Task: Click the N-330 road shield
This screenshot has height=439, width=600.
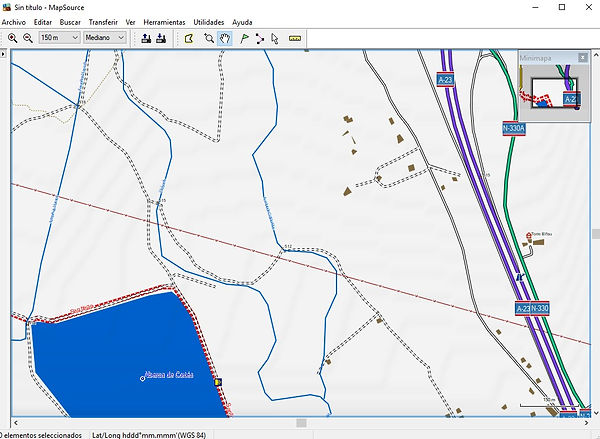Action: [x=540, y=308]
